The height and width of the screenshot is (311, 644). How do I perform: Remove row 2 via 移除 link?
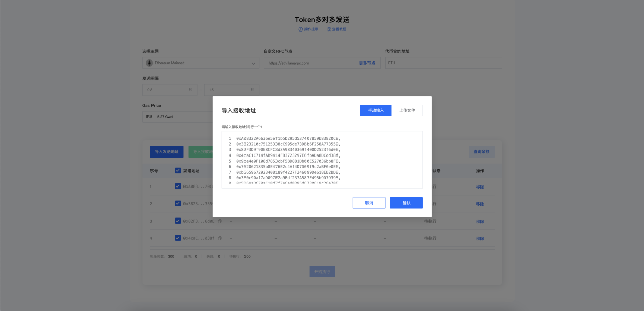click(480, 204)
